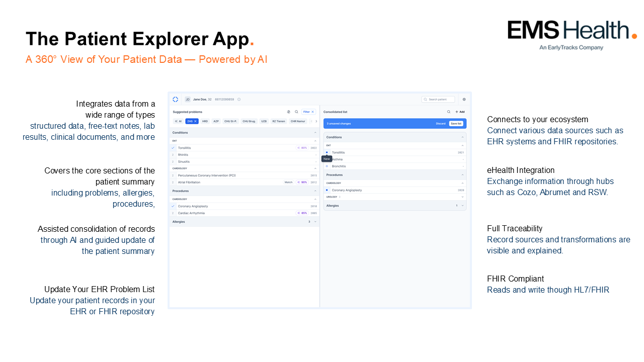
Task: Click the Search patient input field
Action: [438, 100]
